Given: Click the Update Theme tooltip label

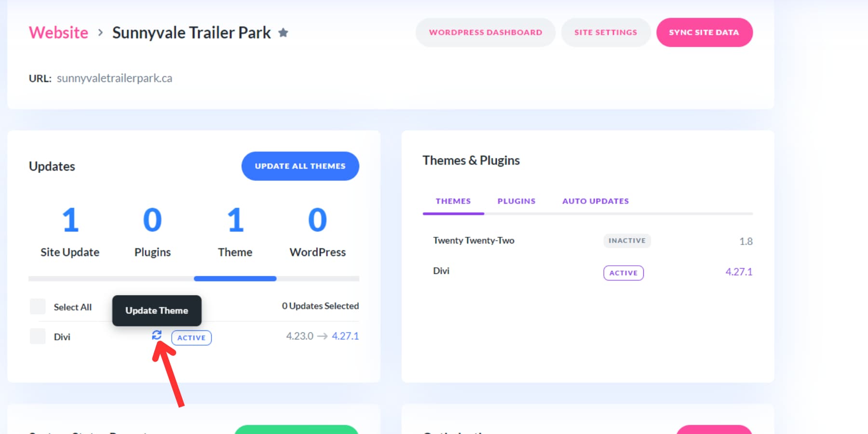Looking at the screenshot, I should 156,311.
